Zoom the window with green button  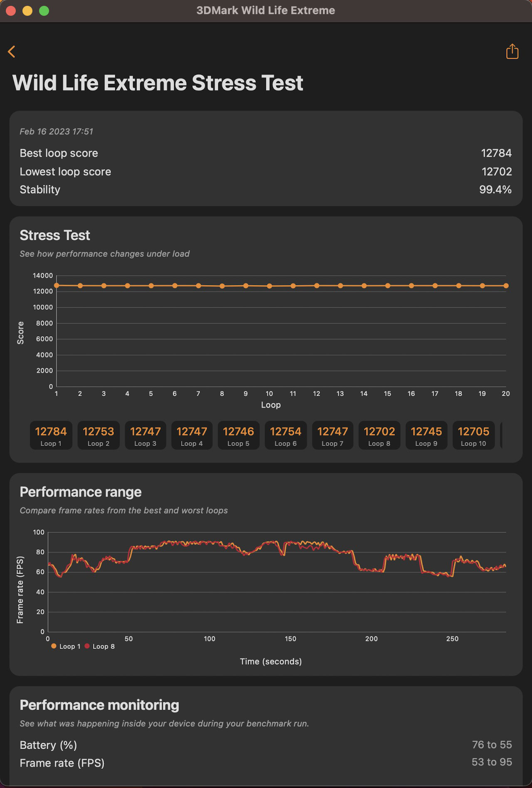pos(44,11)
